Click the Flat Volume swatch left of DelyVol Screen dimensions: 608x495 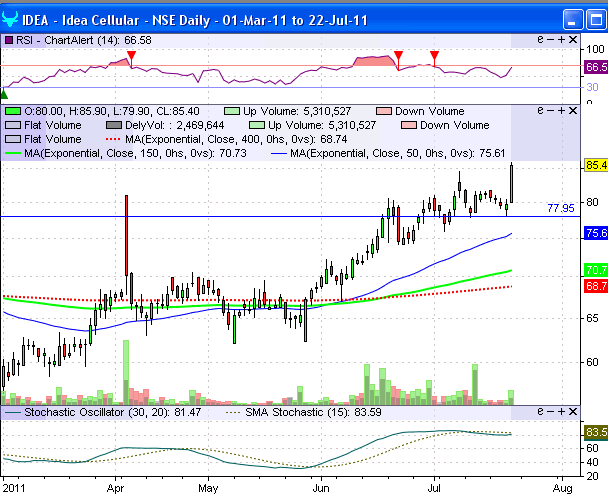pos(13,125)
